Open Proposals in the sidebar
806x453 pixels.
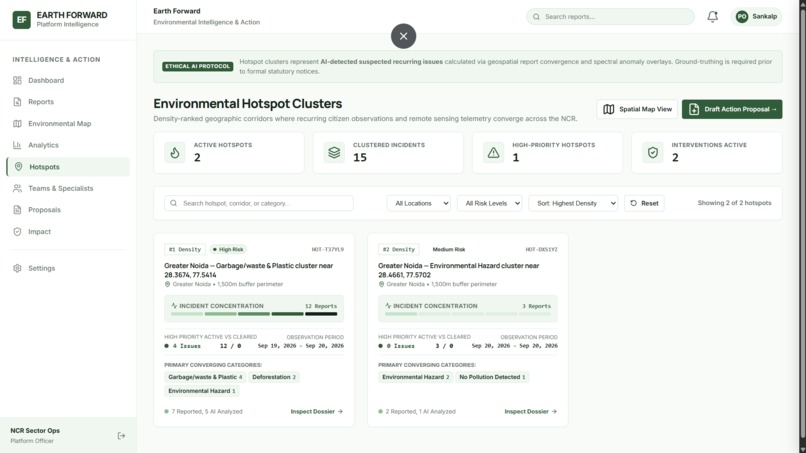coord(68,210)
